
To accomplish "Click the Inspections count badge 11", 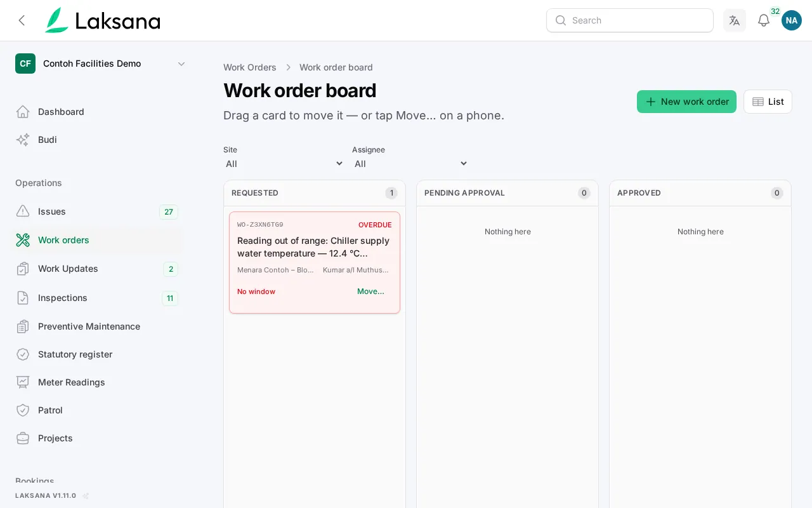I will point(170,298).
